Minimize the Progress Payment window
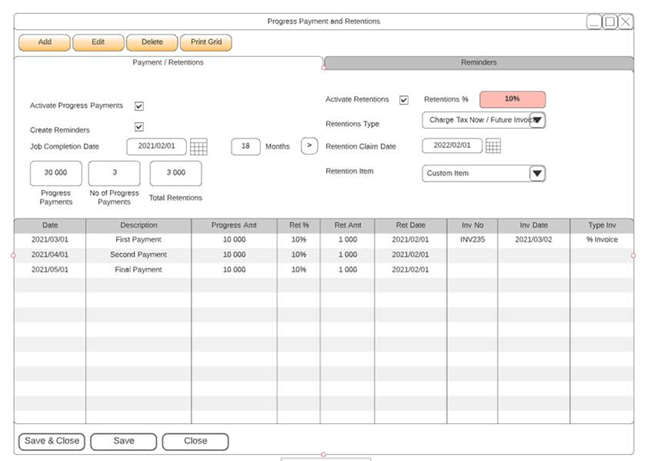650x461 pixels. click(595, 21)
